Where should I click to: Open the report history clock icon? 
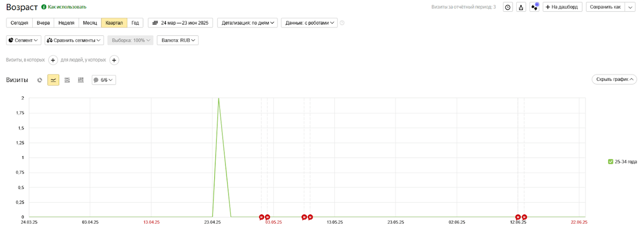pyautogui.click(x=508, y=7)
